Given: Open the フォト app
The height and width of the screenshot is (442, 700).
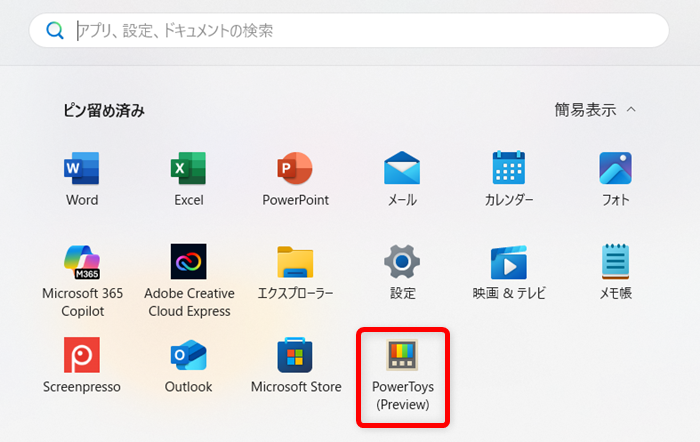Looking at the screenshot, I should pyautogui.click(x=616, y=179).
